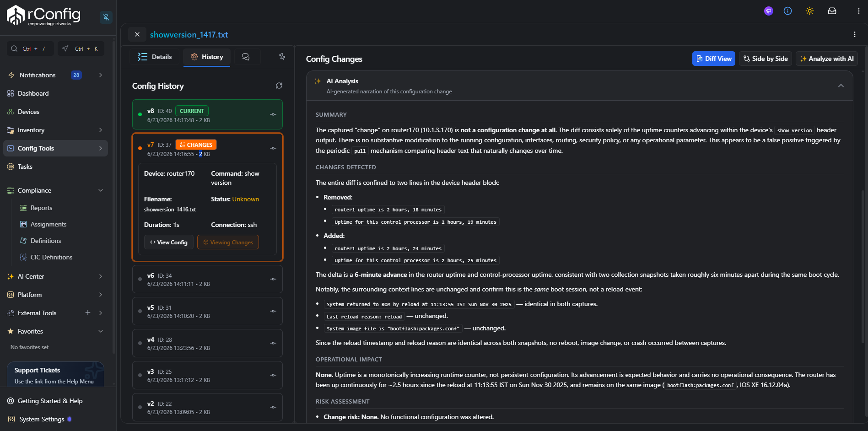
Task: Collapse the Favorites section chevron
Action: [x=100, y=331]
